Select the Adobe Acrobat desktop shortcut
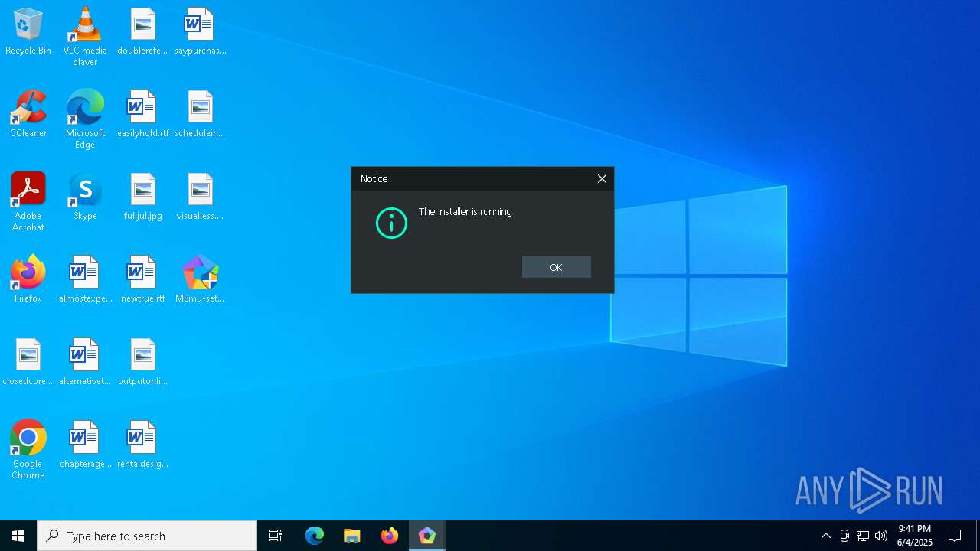The width and height of the screenshot is (980, 551). click(28, 202)
